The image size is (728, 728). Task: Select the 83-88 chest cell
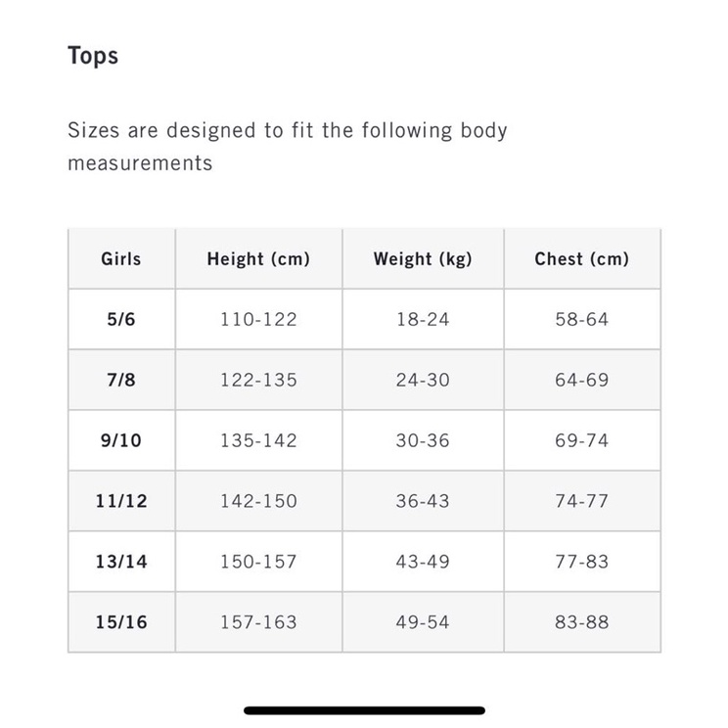pyautogui.click(x=582, y=622)
